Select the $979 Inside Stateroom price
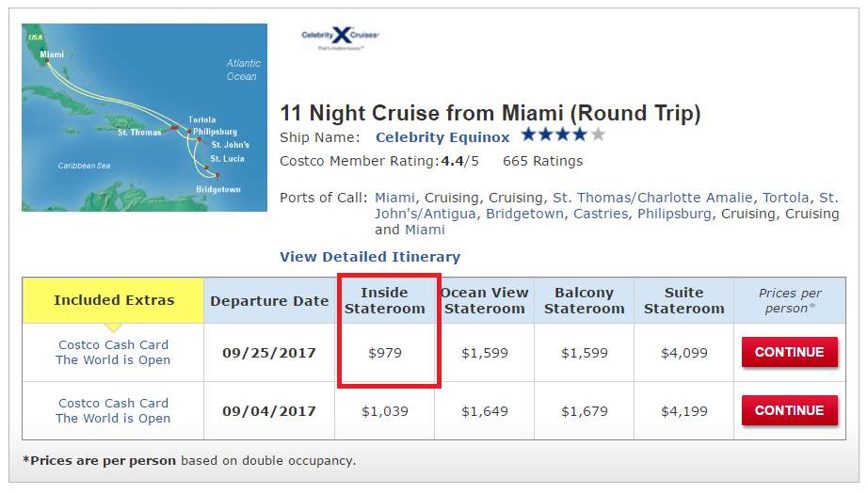 (x=385, y=353)
